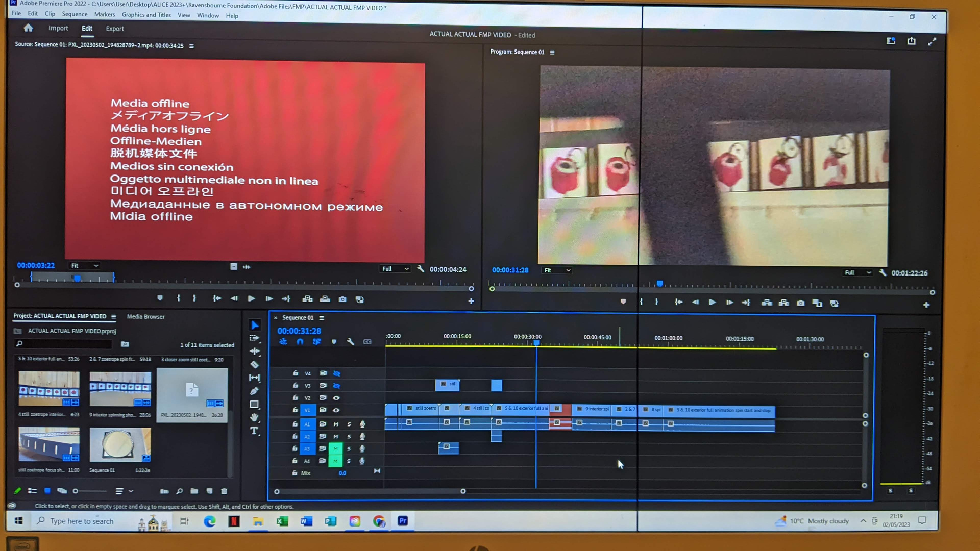
Task: Hide the V2 track output
Action: pos(336,398)
